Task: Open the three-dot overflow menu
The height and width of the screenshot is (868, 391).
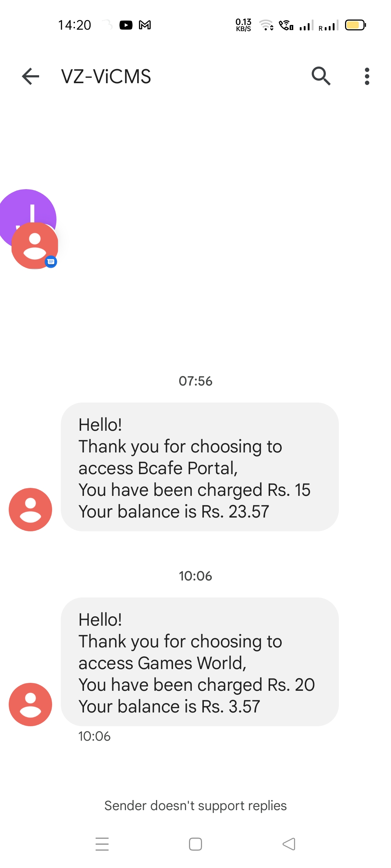Action: 367,76
